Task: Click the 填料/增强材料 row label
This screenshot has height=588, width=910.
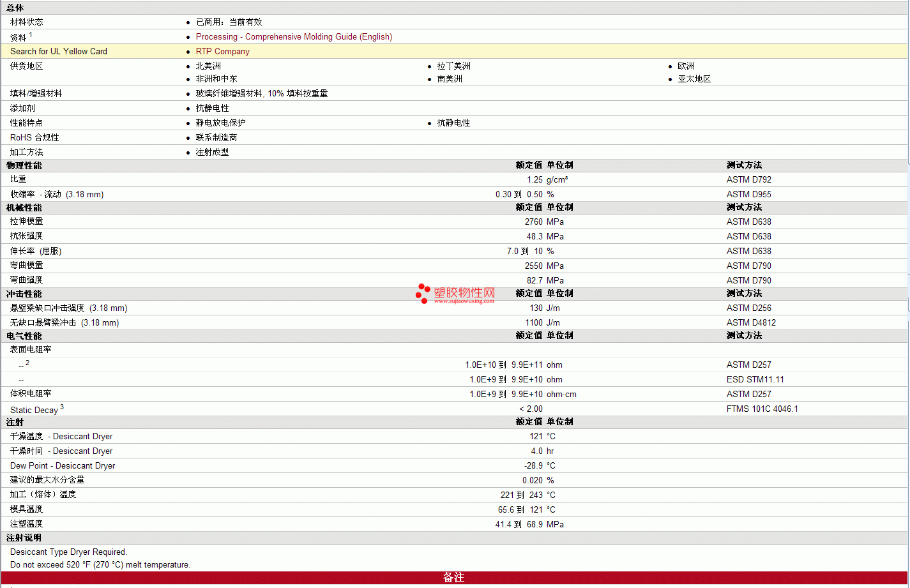Action: [36, 94]
